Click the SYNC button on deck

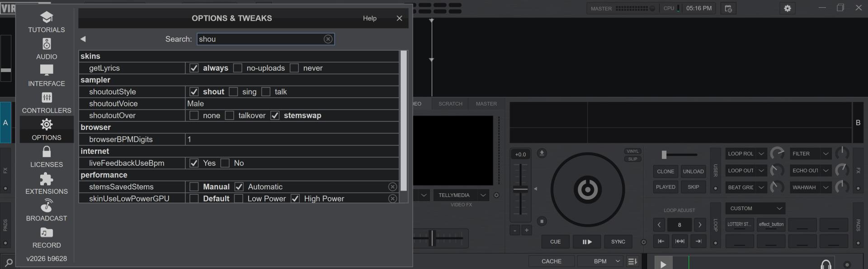pyautogui.click(x=618, y=242)
